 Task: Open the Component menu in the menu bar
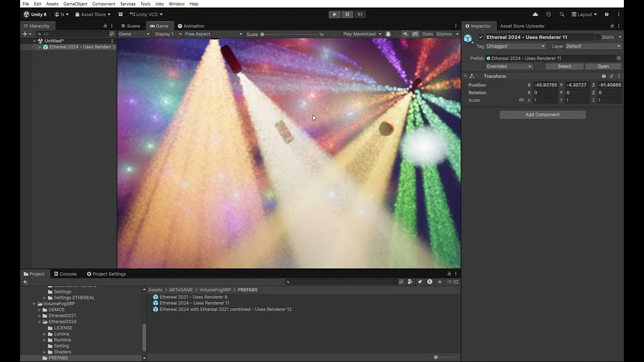[104, 4]
